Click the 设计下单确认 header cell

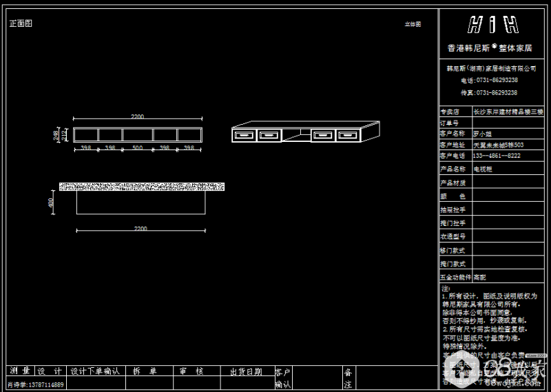click(x=95, y=371)
